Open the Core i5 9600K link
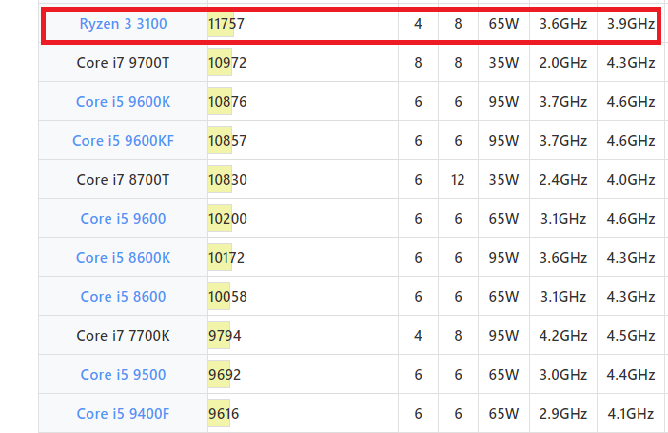Viewport: 668px width, 433px height. (x=123, y=102)
